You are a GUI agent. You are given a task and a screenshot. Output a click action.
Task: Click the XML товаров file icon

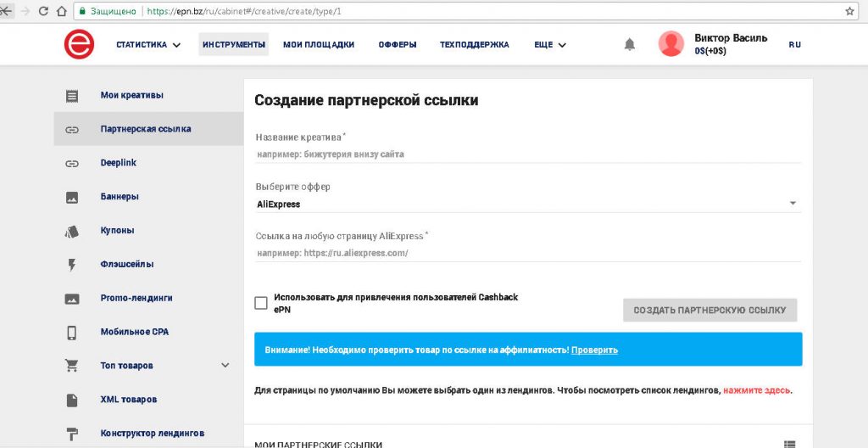click(x=72, y=400)
